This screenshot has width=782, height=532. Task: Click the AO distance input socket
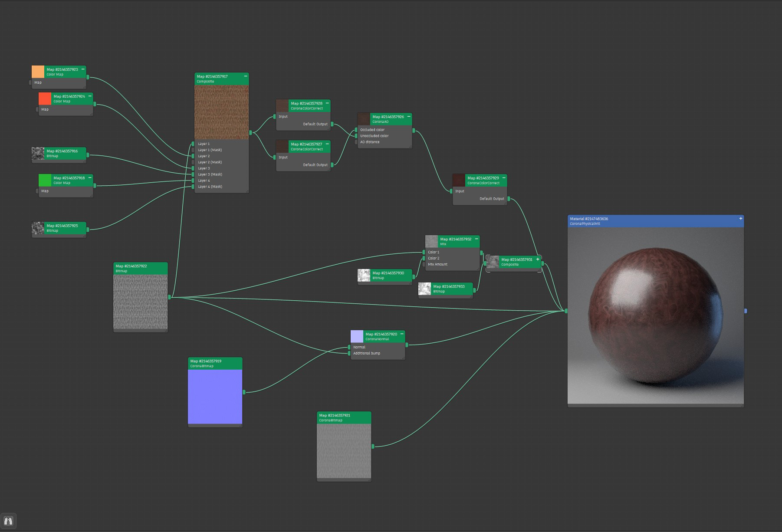click(x=356, y=142)
